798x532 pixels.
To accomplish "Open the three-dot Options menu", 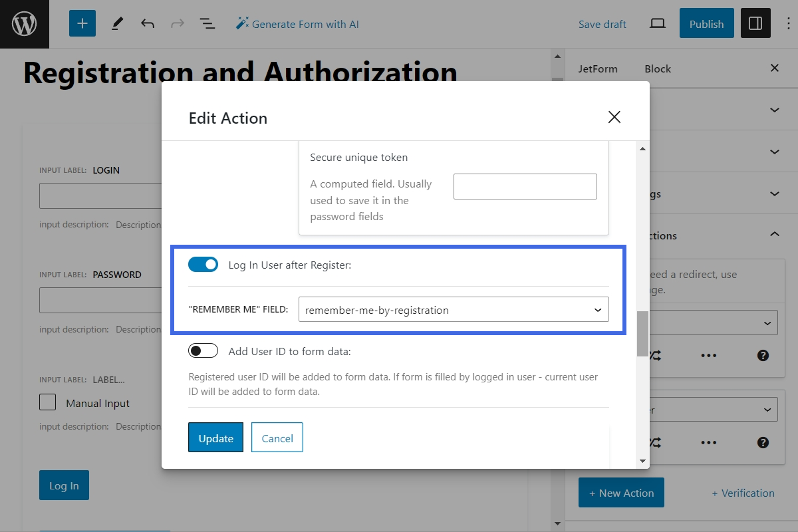I will (x=787, y=24).
